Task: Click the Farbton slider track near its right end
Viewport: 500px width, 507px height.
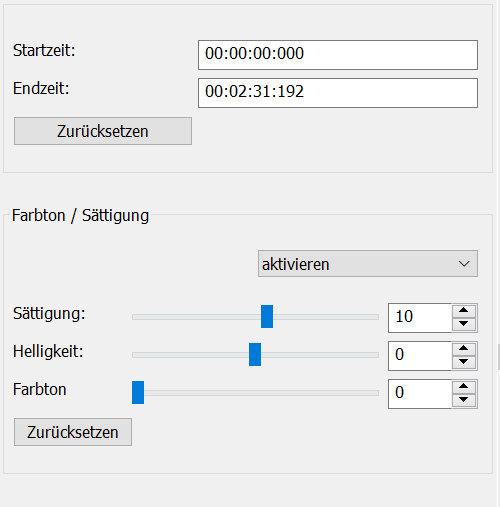Action: point(370,393)
